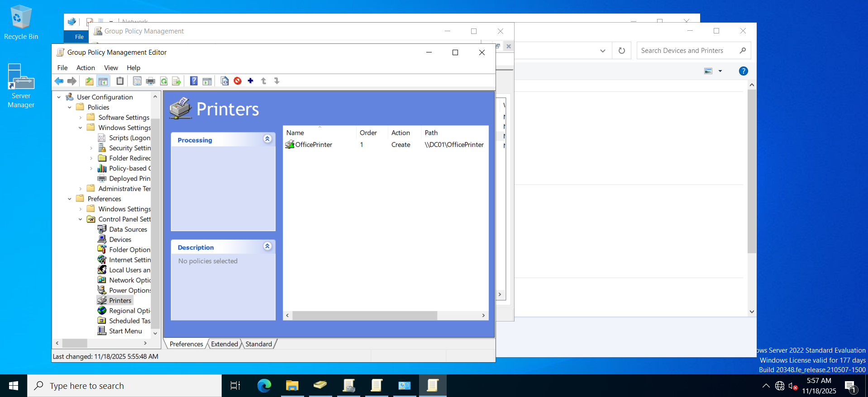Collapse the Policies tree node

pyautogui.click(x=70, y=108)
